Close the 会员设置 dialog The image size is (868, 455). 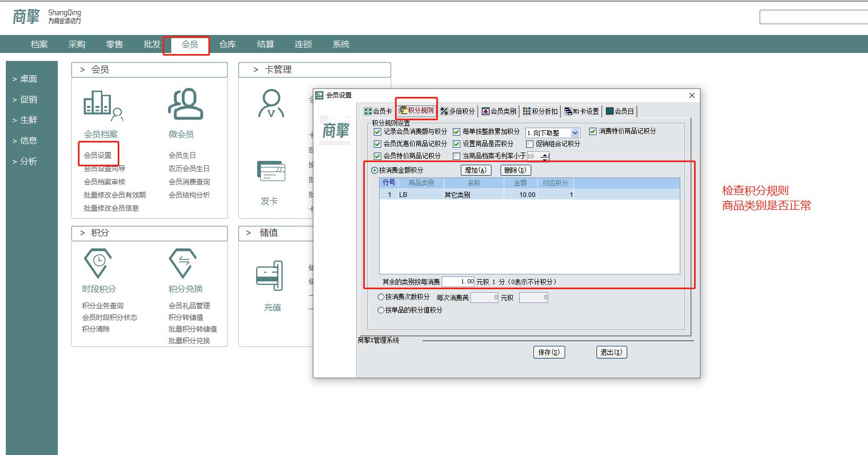tap(691, 95)
